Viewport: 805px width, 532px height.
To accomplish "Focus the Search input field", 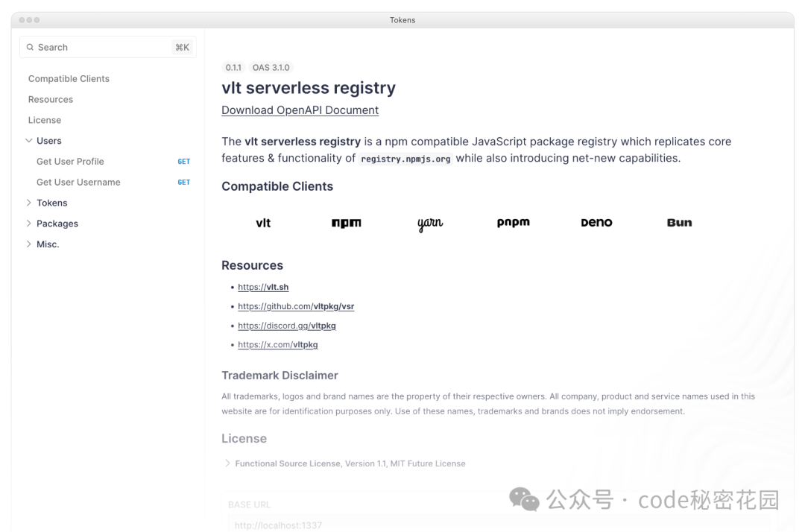I will (x=108, y=47).
